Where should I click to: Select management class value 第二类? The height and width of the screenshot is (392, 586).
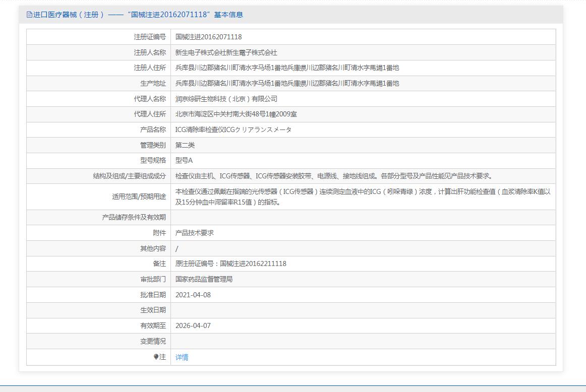pos(185,145)
